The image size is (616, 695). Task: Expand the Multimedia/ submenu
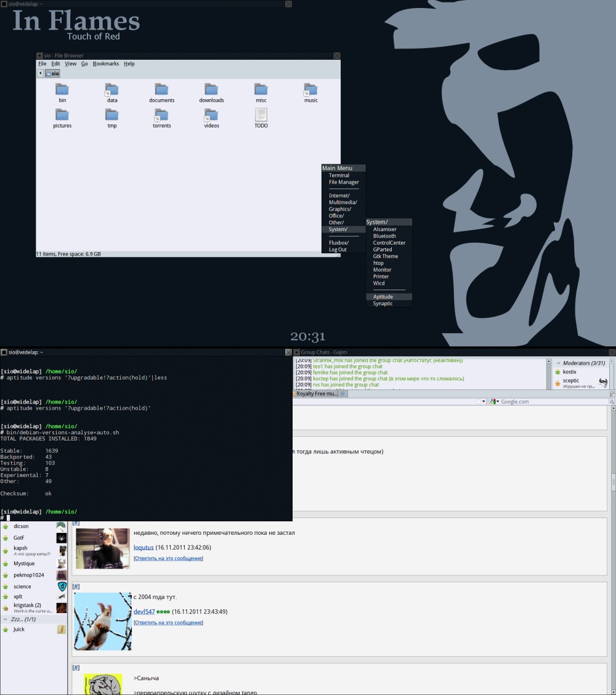[344, 202]
